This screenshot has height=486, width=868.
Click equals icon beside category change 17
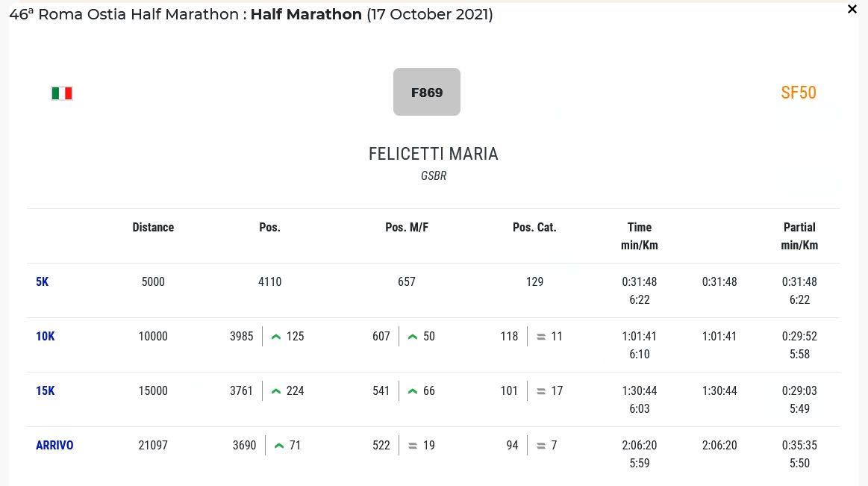tap(541, 391)
